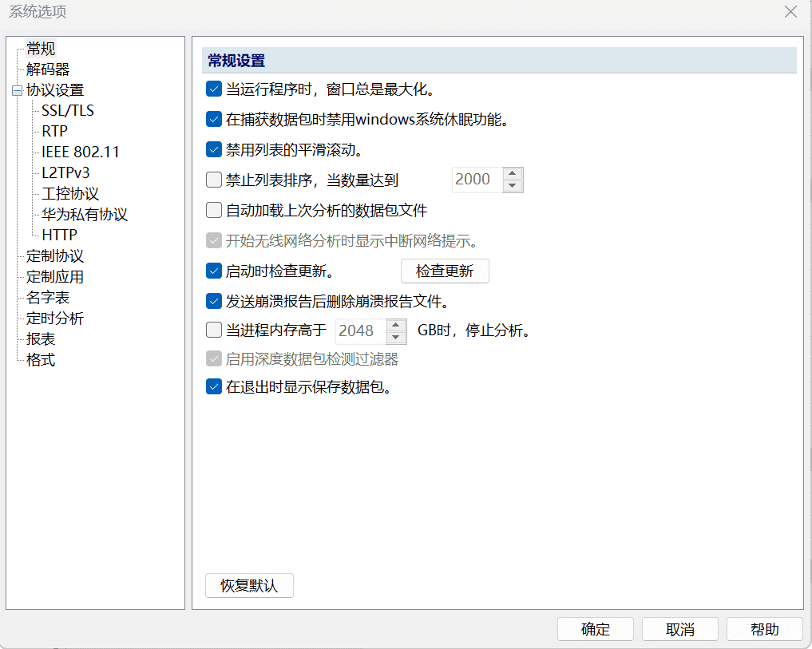Increase list sort limit with up arrow
This screenshot has width=812, height=649.
(513, 173)
